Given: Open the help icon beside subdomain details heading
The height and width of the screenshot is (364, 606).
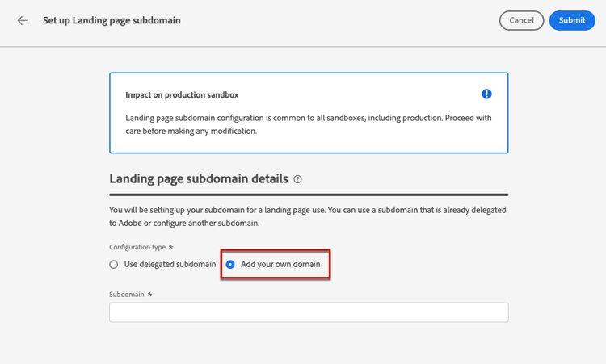Looking at the screenshot, I should tap(298, 179).
